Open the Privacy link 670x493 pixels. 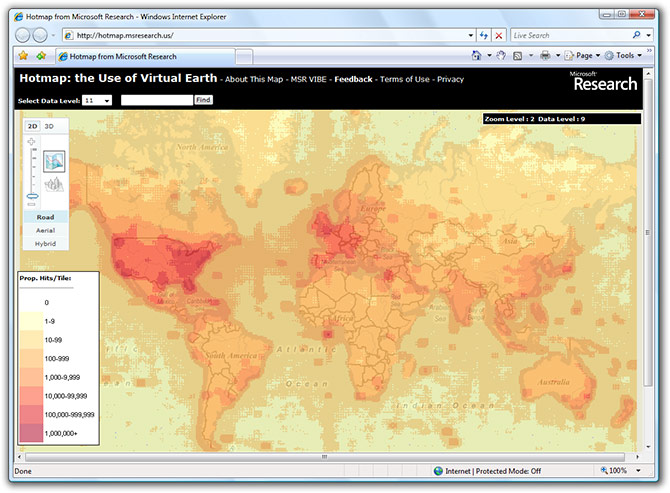coord(450,79)
